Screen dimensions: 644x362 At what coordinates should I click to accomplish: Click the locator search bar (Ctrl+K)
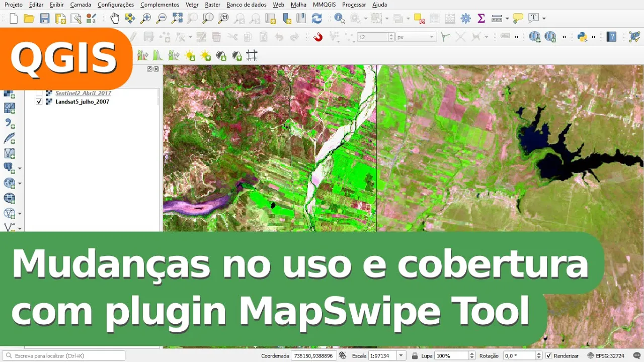coord(63,355)
